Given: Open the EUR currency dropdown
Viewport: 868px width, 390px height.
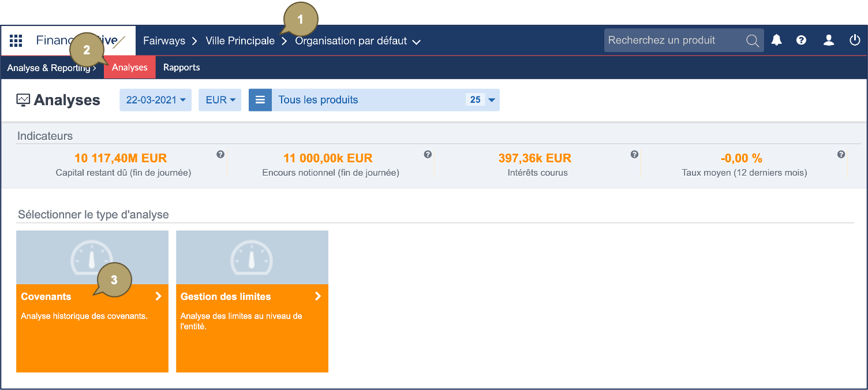Looking at the screenshot, I should pos(220,100).
